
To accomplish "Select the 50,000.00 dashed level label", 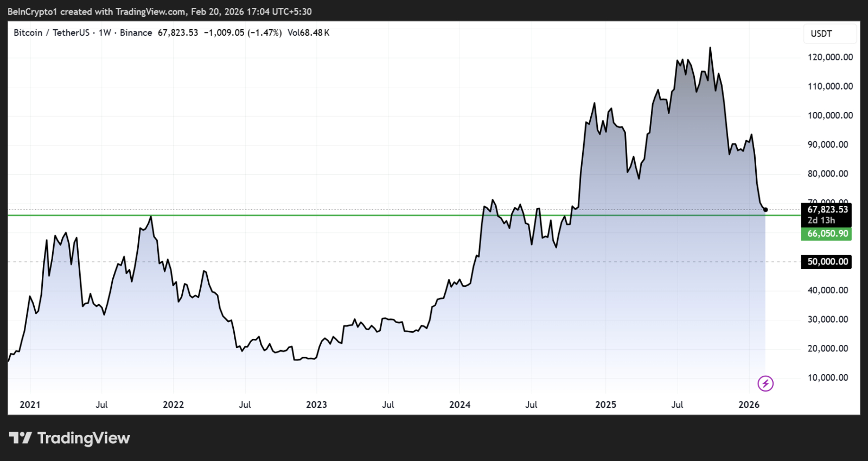I will coord(827,262).
